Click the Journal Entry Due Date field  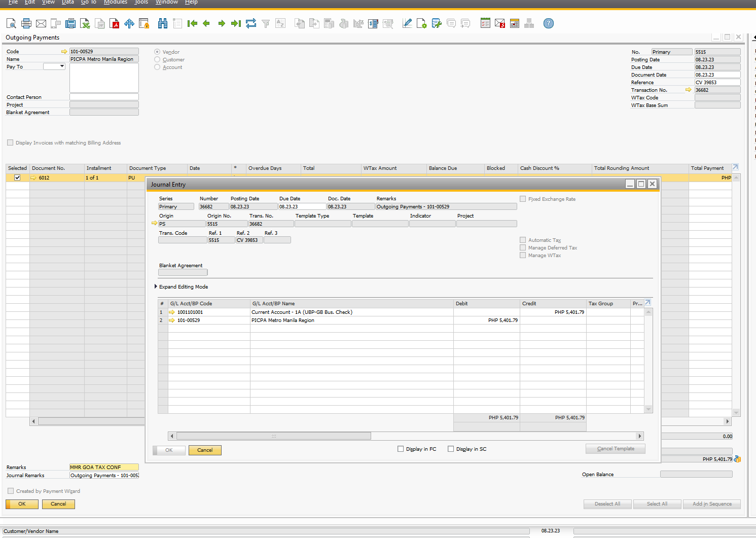point(302,207)
